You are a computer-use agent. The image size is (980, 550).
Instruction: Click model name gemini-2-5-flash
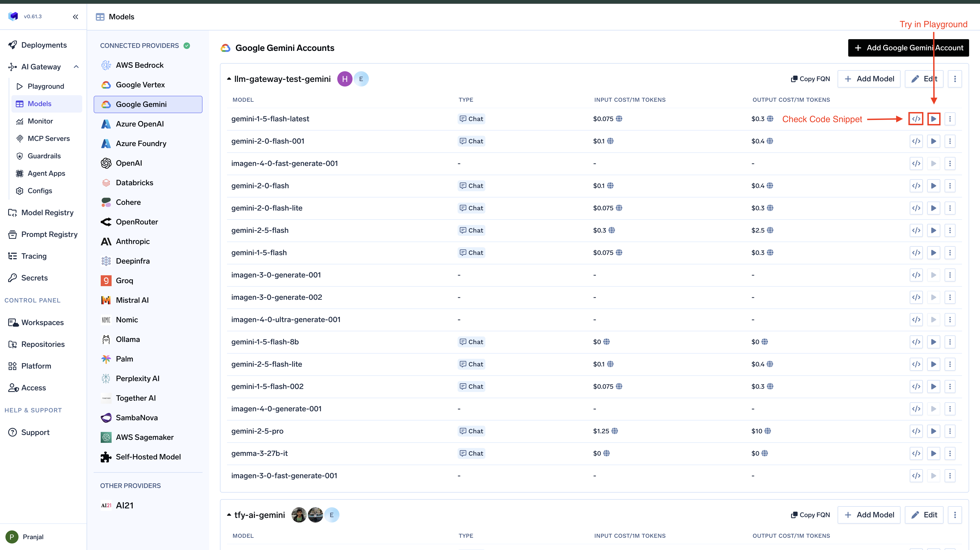point(260,230)
